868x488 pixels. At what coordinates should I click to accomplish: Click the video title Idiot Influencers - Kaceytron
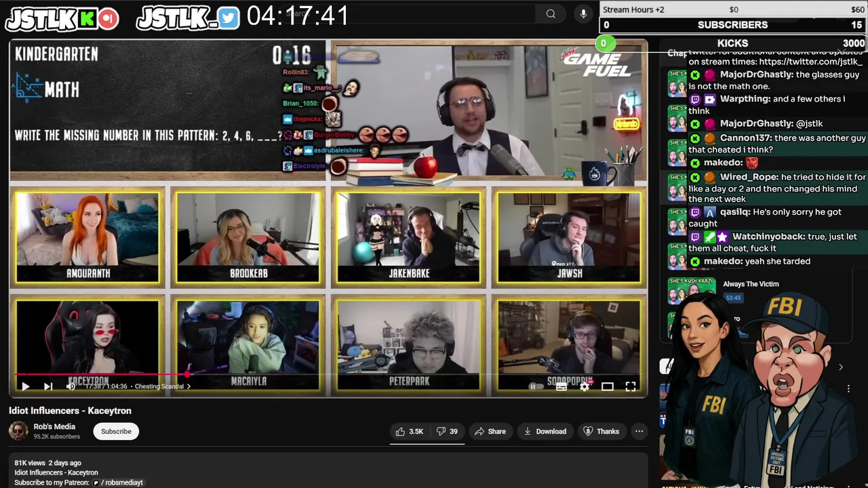coord(70,411)
